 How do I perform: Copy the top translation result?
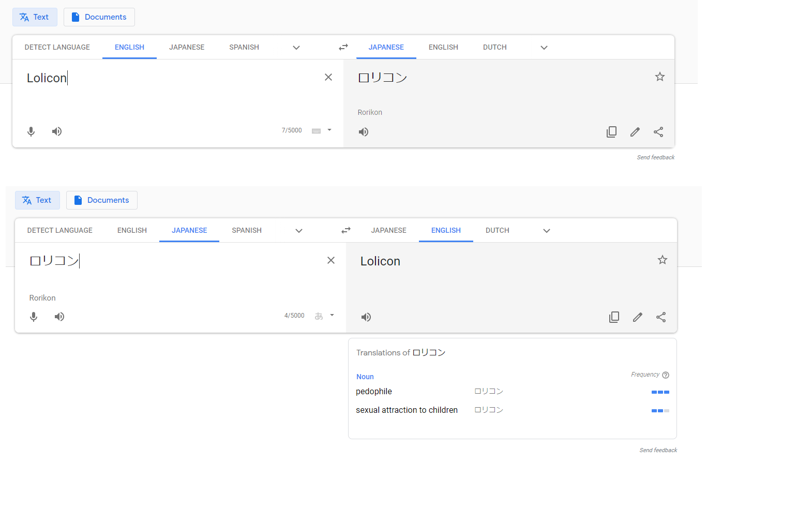tap(611, 132)
